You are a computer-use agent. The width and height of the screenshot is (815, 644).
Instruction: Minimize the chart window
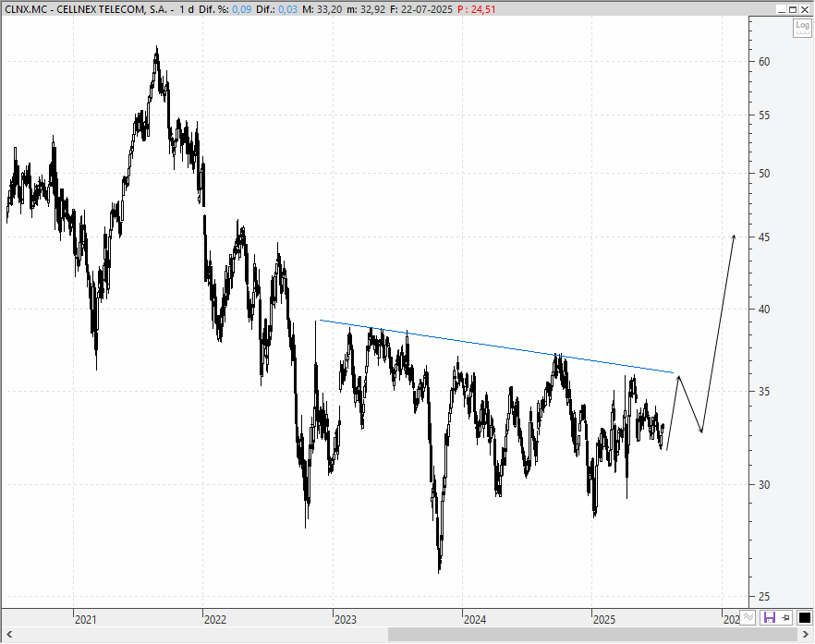[781, 9]
